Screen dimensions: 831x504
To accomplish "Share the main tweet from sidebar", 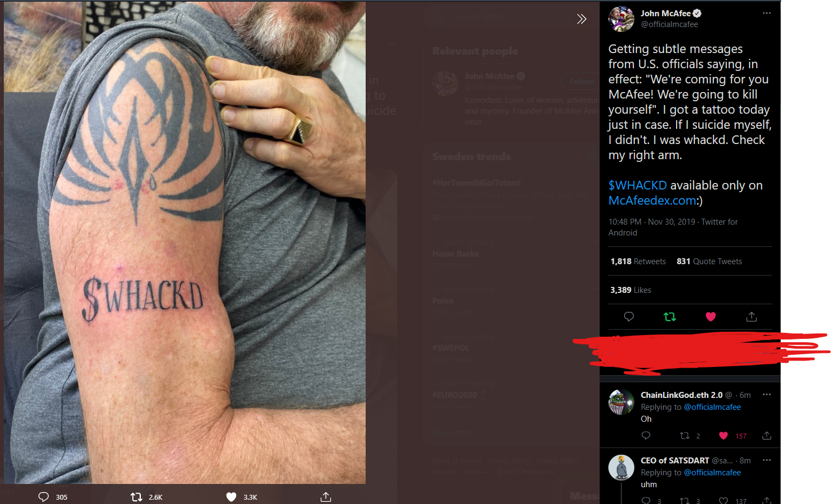I will point(751,317).
